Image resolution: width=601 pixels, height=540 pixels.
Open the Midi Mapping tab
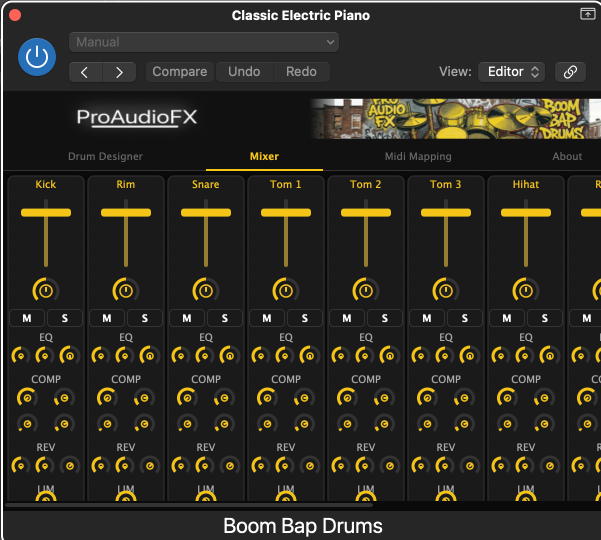418,156
